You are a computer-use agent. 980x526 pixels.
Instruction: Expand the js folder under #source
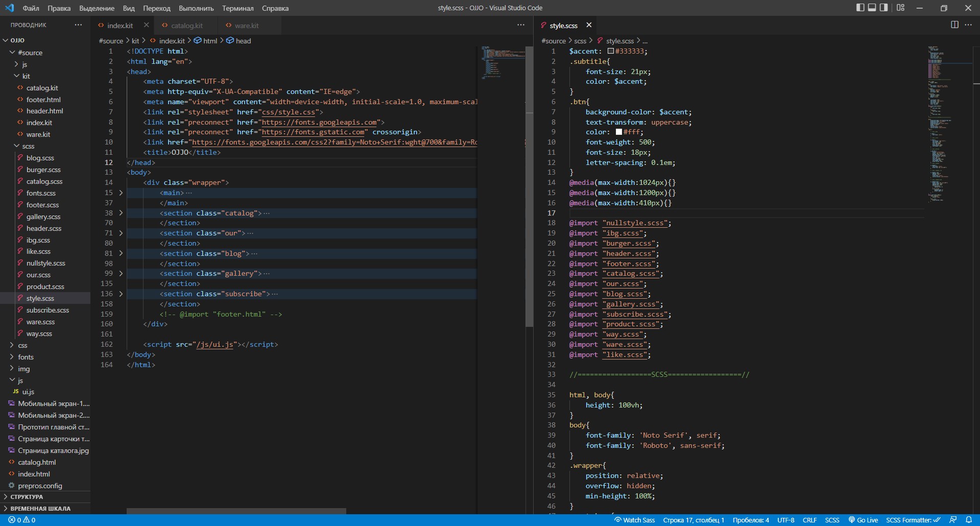tap(25, 64)
